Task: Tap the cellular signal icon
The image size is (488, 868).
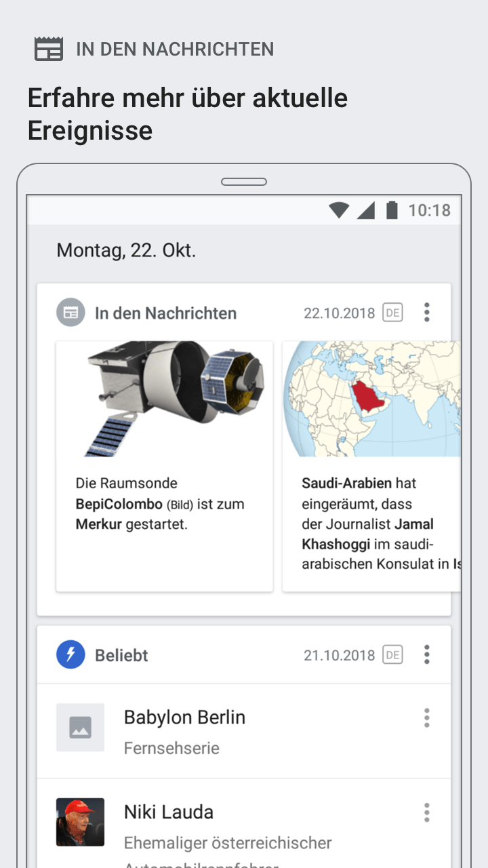Action: click(366, 210)
